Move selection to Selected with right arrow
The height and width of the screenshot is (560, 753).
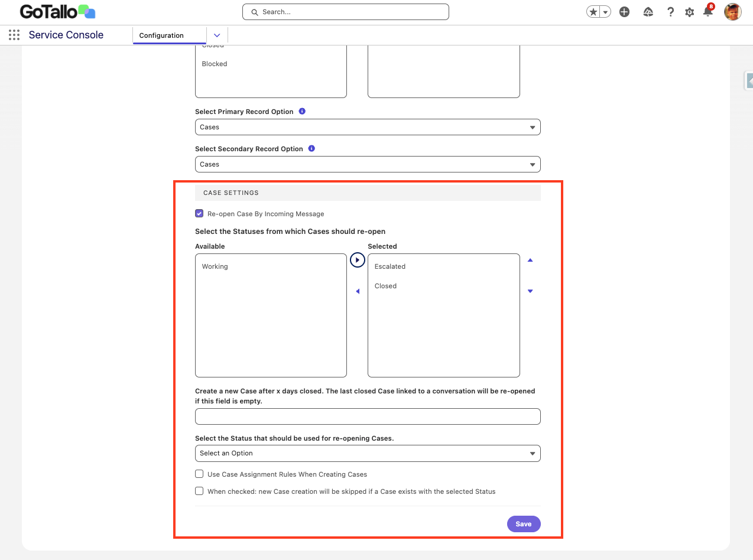point(358,260)
